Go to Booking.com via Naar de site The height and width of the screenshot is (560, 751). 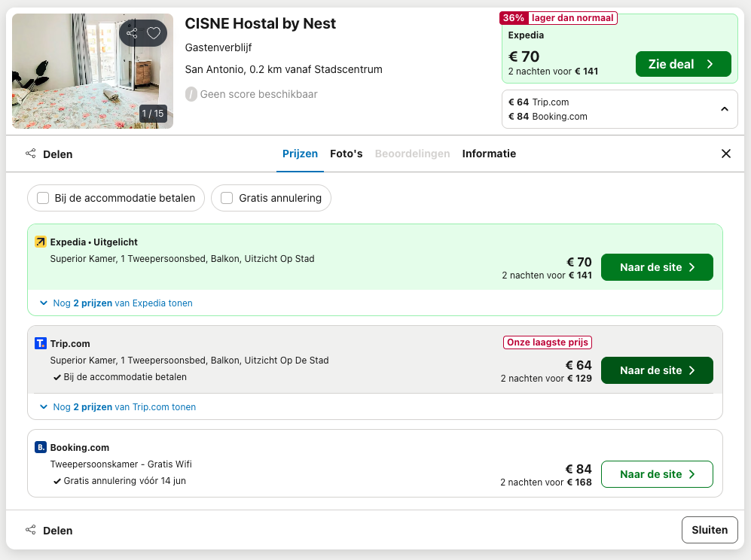[x=657, y=474]
